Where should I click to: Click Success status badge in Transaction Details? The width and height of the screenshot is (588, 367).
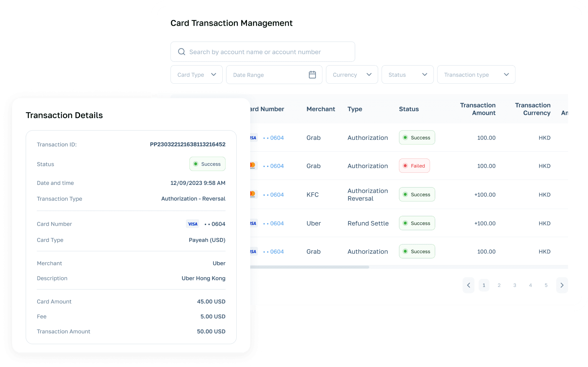click(207, 164)
